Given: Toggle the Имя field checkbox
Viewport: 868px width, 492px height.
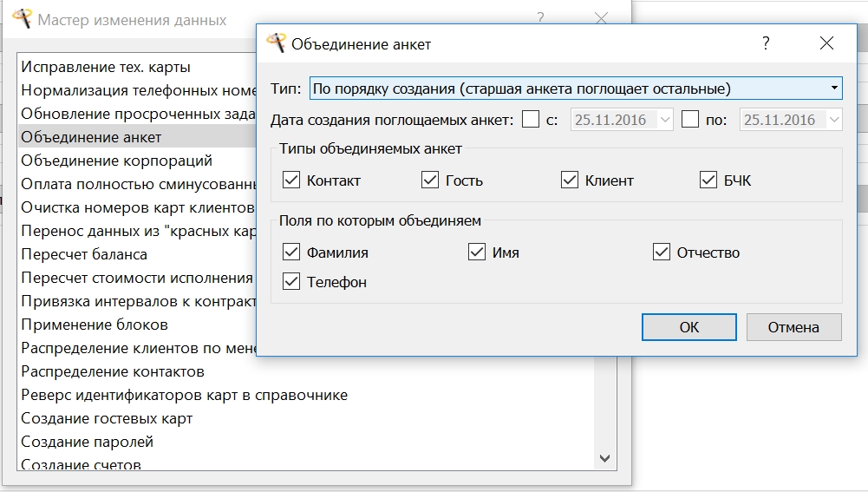Looking at the screenshot, I should pyautogui.click(x=477, y=252).
